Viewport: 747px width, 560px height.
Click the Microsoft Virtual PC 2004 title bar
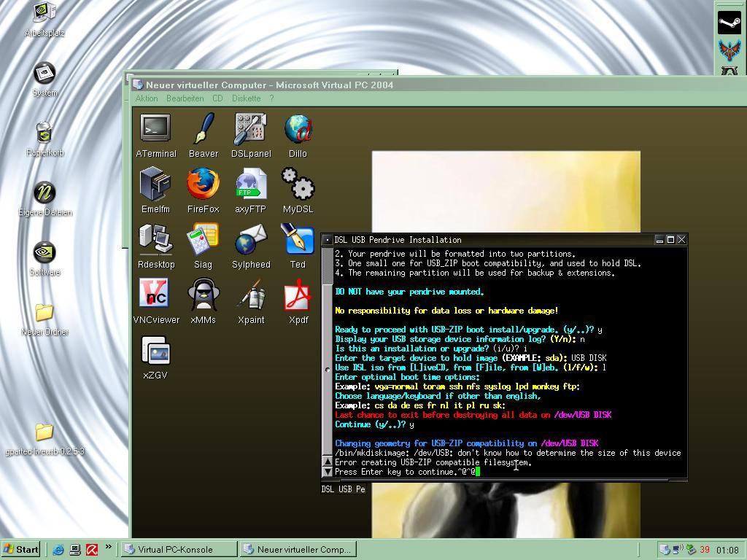click(438, 85)
